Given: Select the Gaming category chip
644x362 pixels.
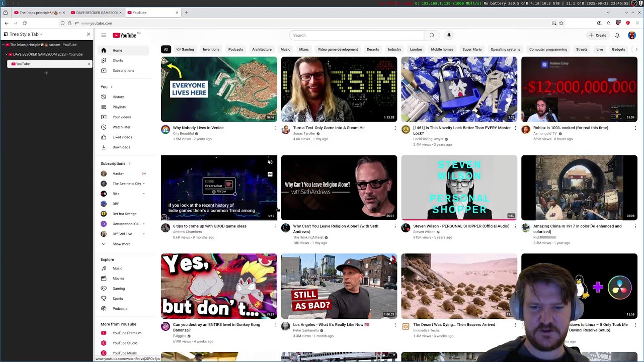Looking at the screenshot, I should (185, 49).
